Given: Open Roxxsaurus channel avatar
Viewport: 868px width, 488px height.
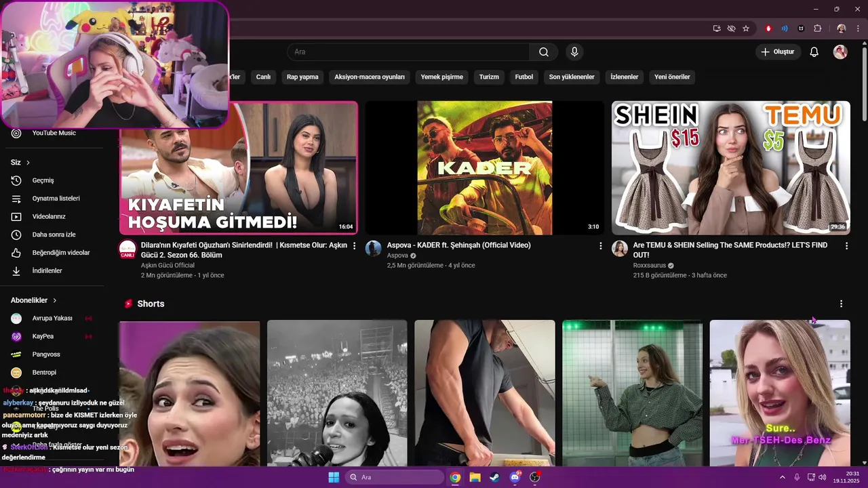Looking at the screenshot, I should 620,249.
